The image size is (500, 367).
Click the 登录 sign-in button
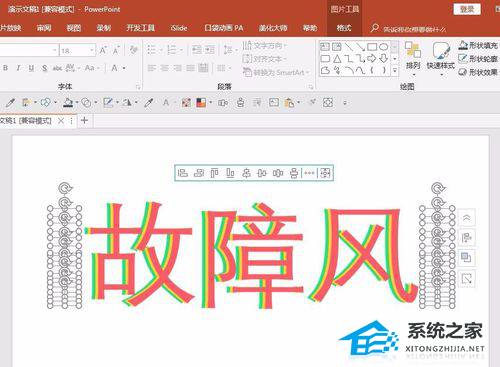point(467,9)
